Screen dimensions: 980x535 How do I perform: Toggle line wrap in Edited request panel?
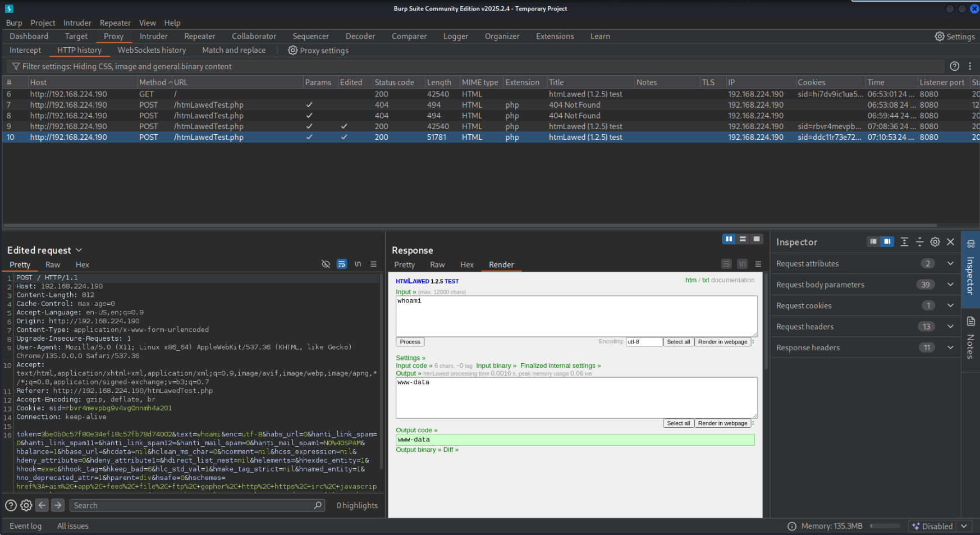[x=342, y=264]
